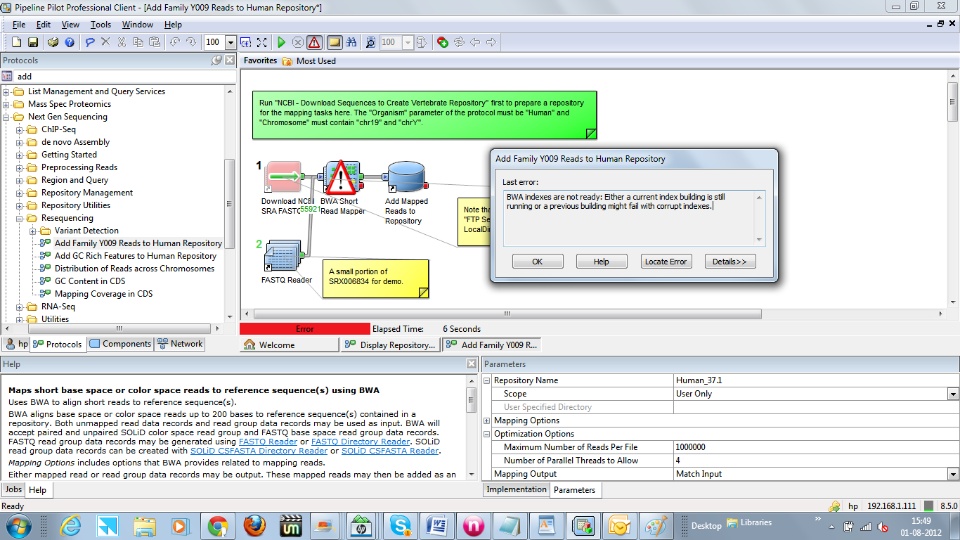
Task: Expand the Variant Detection folder
Action: point(33,231)
